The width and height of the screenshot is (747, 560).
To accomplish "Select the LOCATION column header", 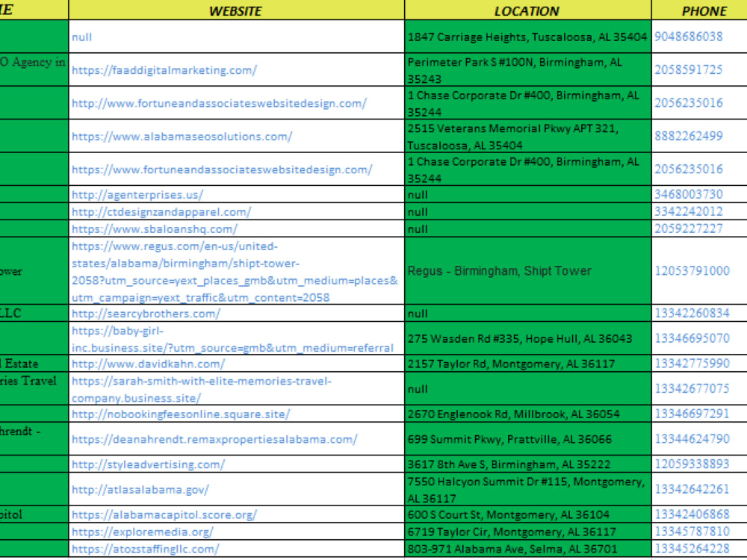I will (x=527, y=10).
